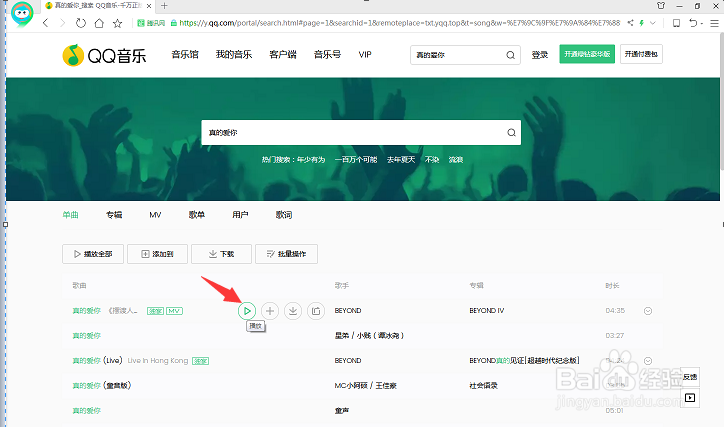Screen dimensions: 724x427
Task: Open the album 社会语录
Action: point(483,386)
